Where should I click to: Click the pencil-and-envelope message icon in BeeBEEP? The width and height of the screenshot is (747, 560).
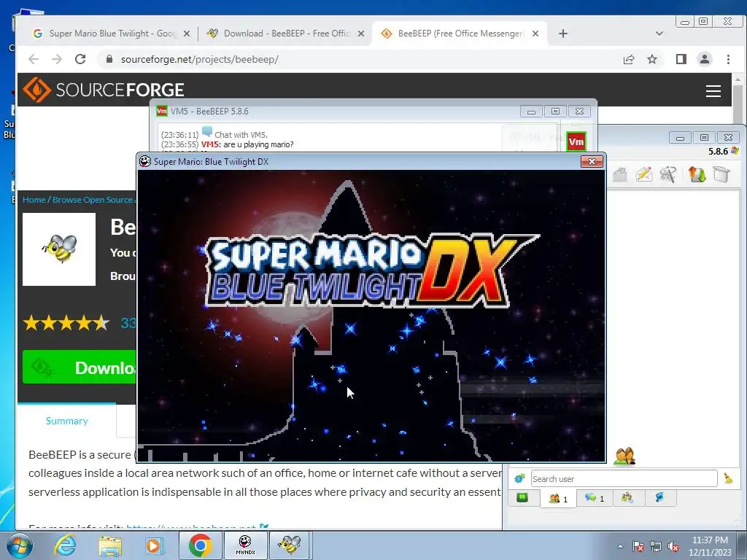point(643,174)
